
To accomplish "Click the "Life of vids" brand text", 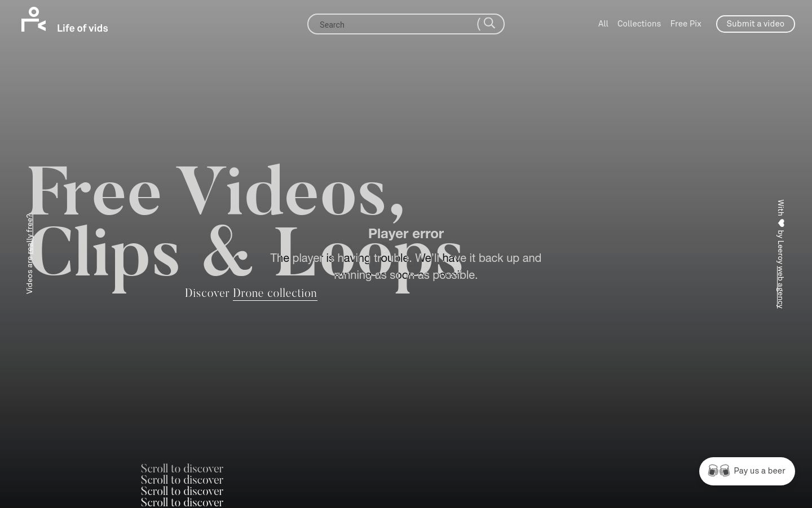I will tap(82, 28).
